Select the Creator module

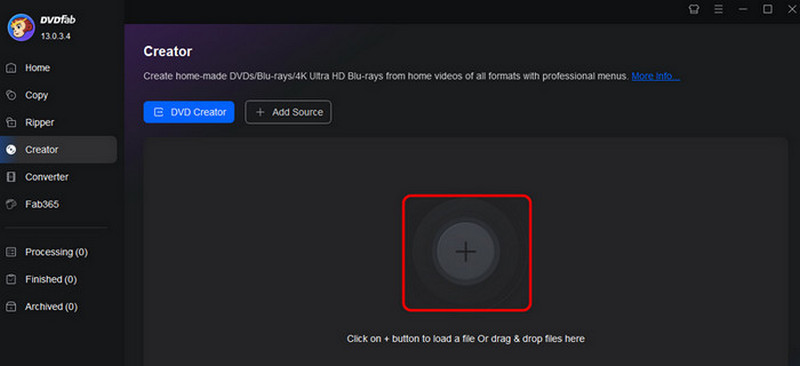tap(58, 150)
